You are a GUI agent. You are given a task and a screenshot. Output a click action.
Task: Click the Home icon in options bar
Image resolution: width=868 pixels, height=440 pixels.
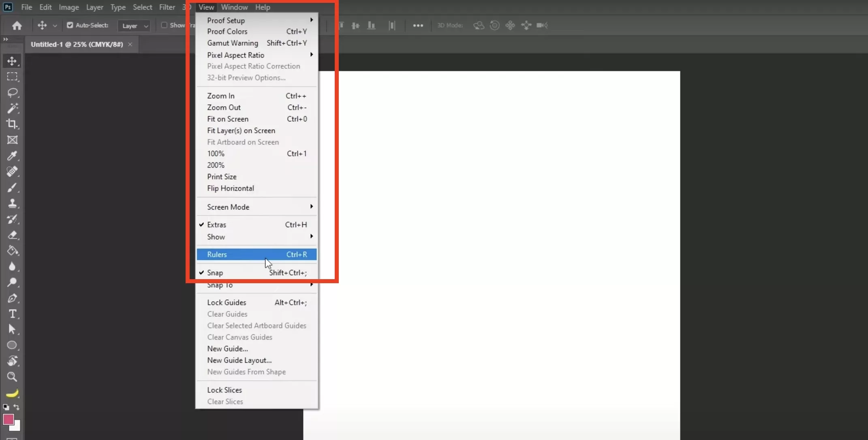[17, 26]
